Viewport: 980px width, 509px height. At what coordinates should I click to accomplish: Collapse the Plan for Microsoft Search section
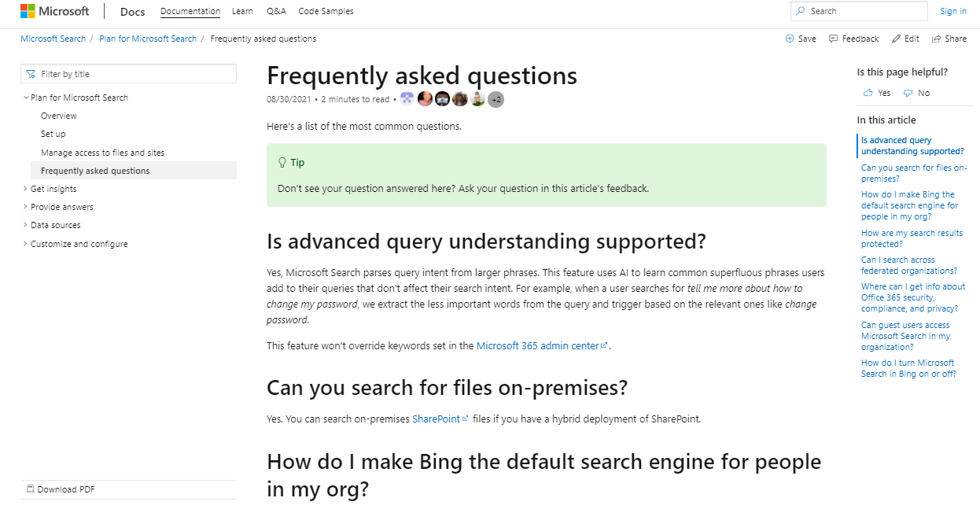(25, 97)
